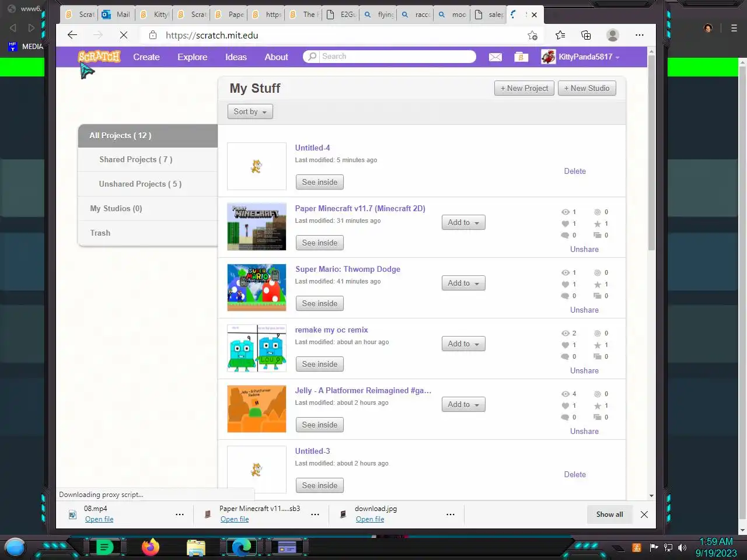747x560 pixels.
Task: Open the Sort by dropdown
Action: [x=250, y=111]
